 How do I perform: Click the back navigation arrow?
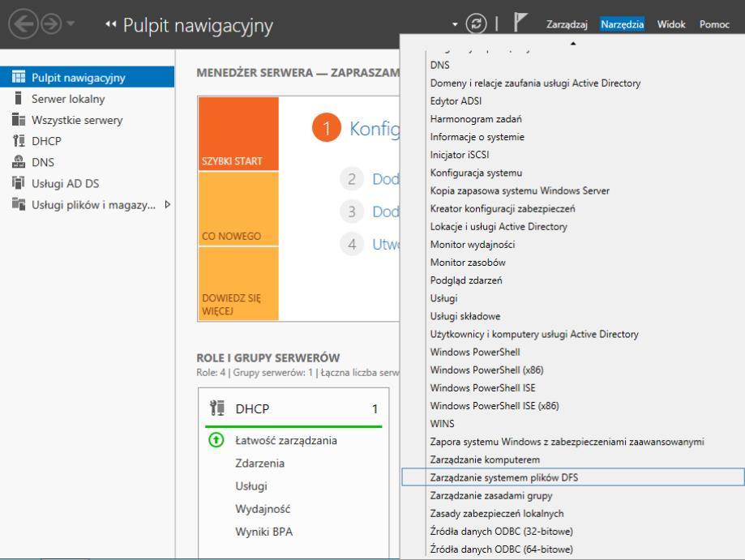(23, 24)
